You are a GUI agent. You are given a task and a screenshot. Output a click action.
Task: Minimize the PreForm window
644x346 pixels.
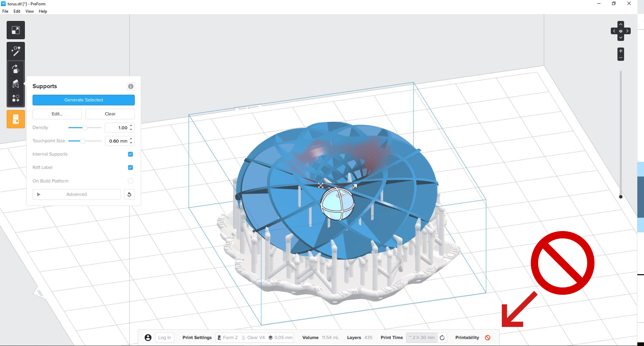(x=599, y=4)
